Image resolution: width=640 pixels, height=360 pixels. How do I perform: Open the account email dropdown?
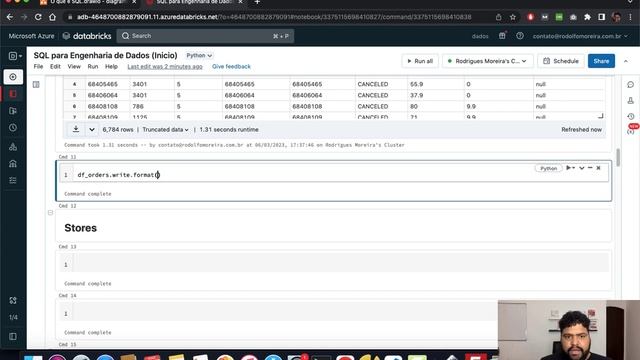[580, 36]
